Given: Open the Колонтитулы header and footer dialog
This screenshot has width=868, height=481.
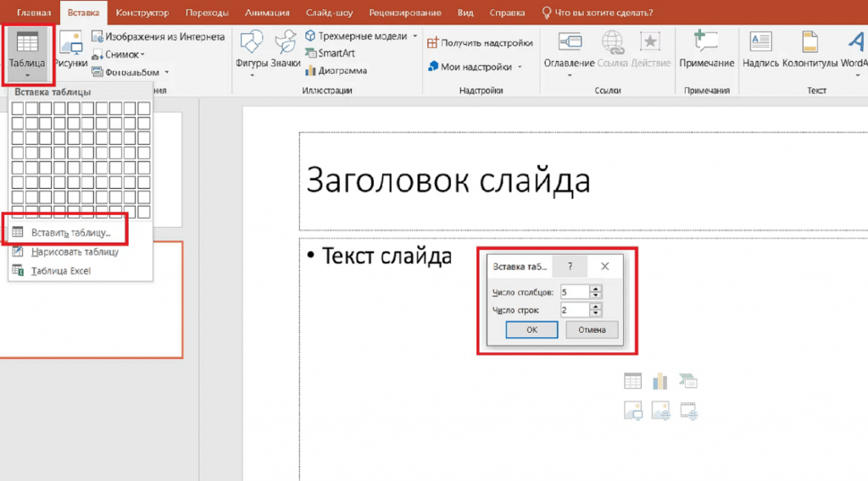Looking at the screenshot, I should pyautogui.click(x=810, y=49).
